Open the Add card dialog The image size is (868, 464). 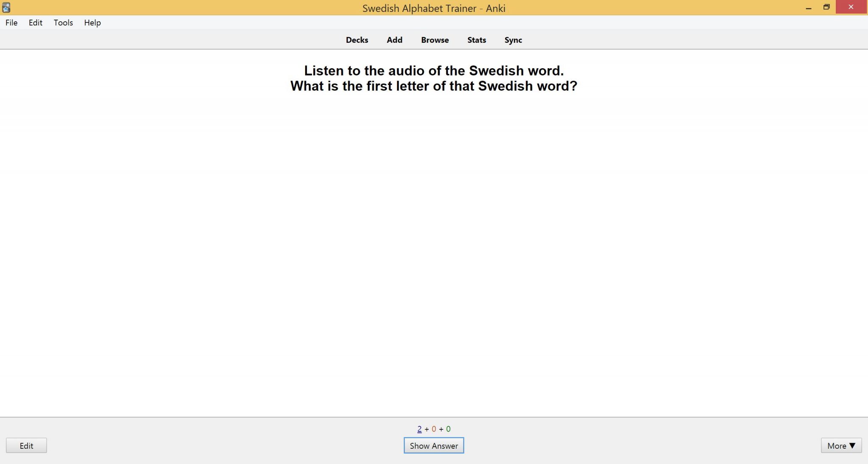point(394,39)
